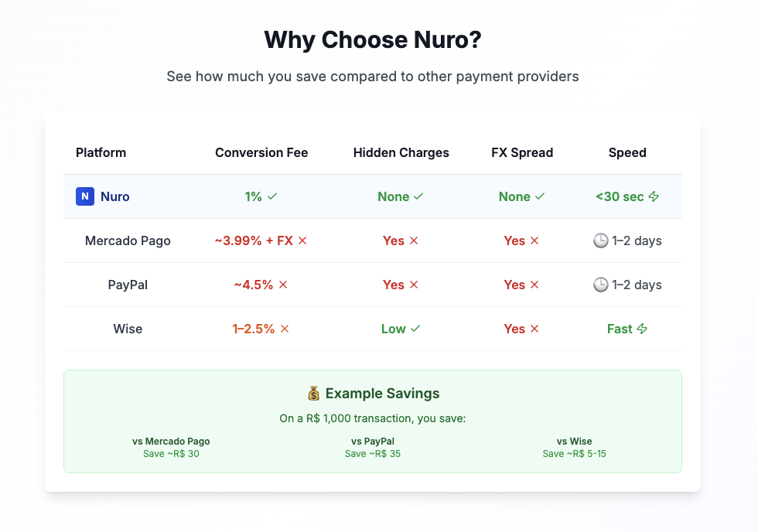The height and width of the screenshot is (532, 758).
Task: Click the Fast speed value for Wise
Action: pos(620,329)
